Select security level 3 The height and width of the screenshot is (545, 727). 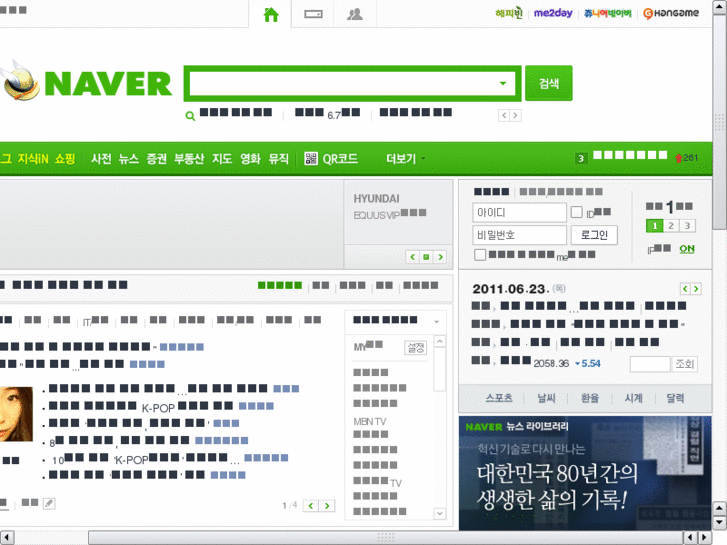(x=688, y=226)
